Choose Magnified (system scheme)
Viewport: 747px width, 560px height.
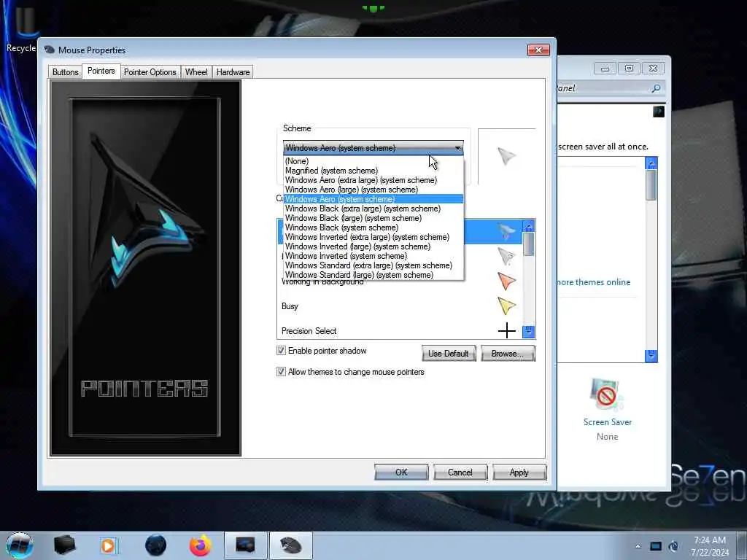tap(373, 171)
